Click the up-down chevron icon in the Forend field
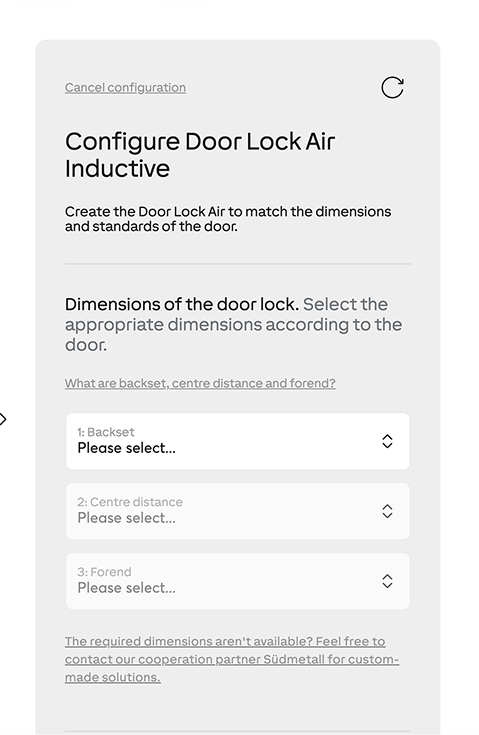The height and width of the screenshot is (735, 479). point(387,581)
